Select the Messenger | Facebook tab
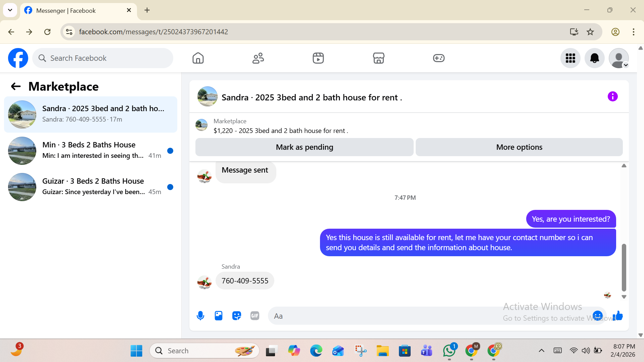Screen dimensions: 644x362 [79, 11]
